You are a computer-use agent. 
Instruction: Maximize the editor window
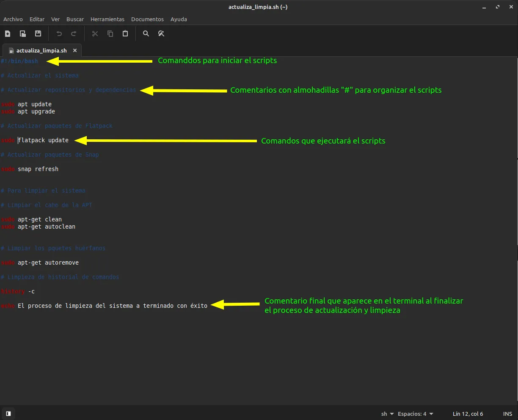(x=499, y=7)
